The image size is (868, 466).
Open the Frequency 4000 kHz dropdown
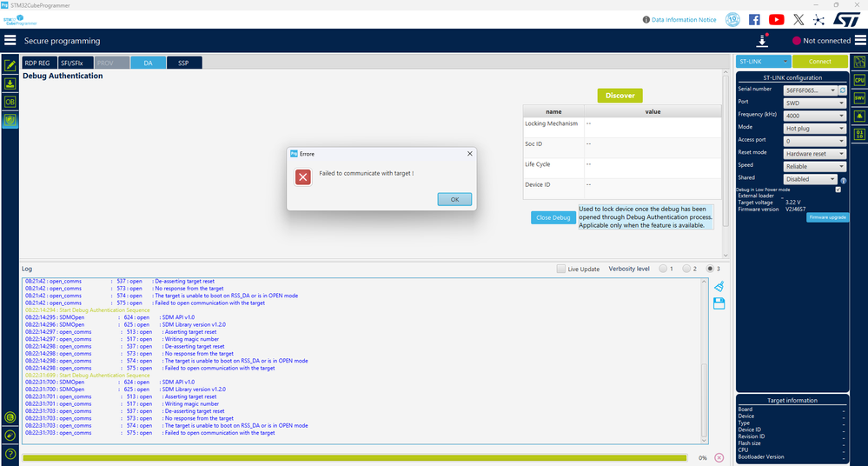814,116
